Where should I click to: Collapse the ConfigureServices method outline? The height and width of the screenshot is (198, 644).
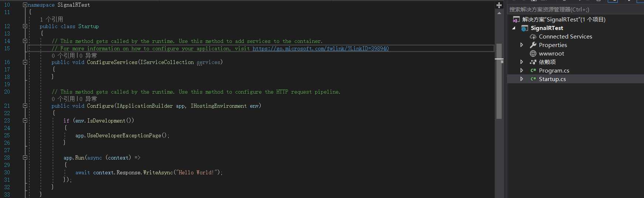(25, 62)
